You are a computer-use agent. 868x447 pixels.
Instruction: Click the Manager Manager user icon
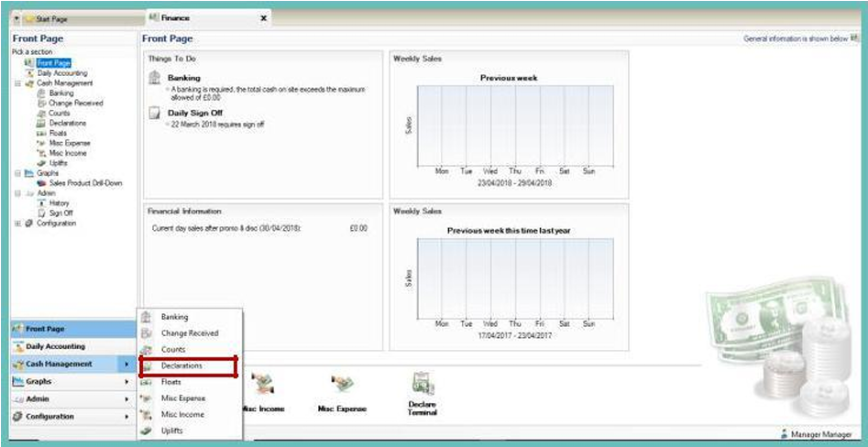pos(784,434)
